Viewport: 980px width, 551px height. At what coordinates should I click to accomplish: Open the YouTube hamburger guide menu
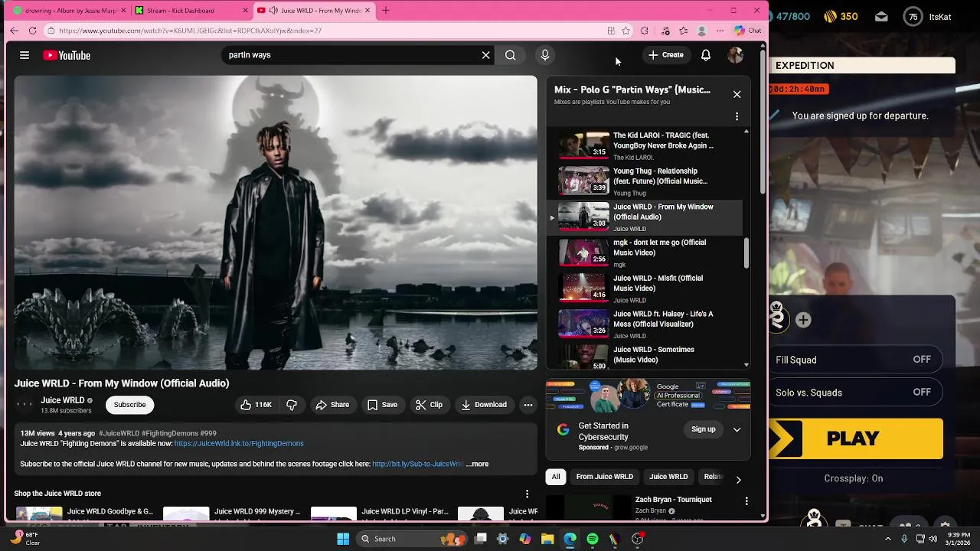tap(24, 55)
